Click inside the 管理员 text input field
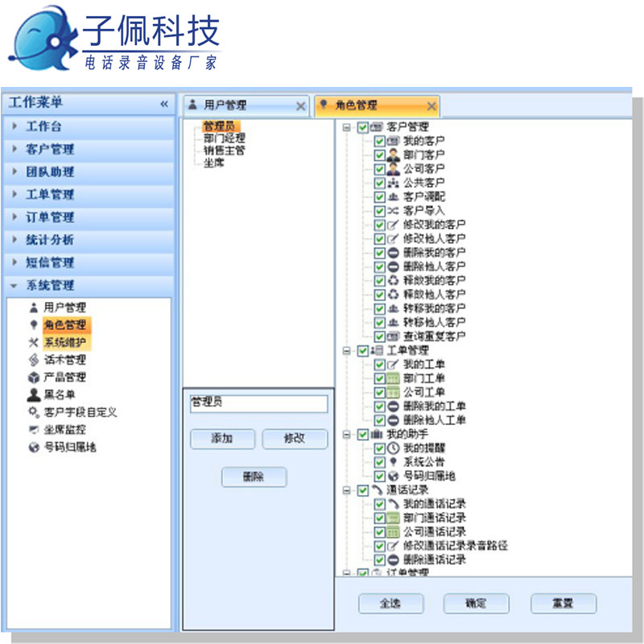The height and width of the screenshot is (644, 644). tap(258, 403)
